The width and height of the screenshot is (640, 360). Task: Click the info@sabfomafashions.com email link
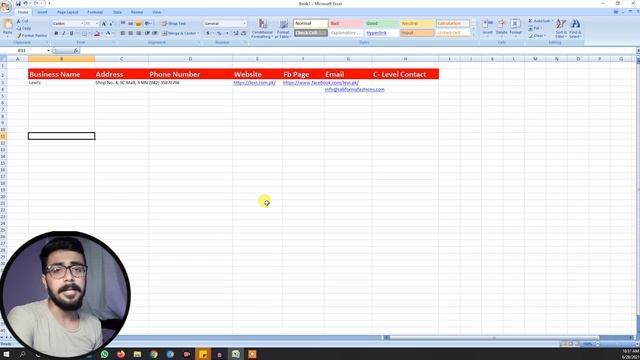click(x=355, y=89)
